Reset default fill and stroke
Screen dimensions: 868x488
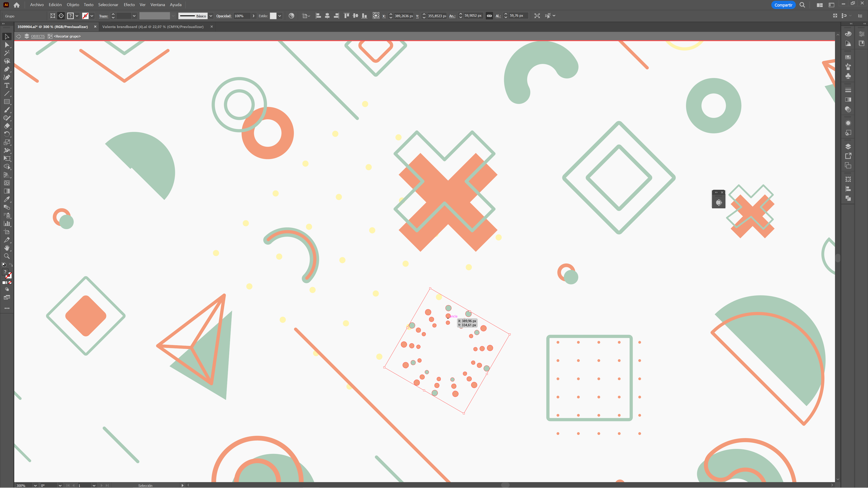coord(4,265)
